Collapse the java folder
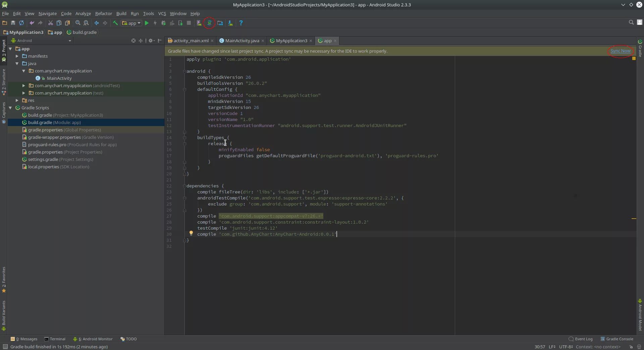The height and width of the screenshot is (350, 644). coord(17,63)
